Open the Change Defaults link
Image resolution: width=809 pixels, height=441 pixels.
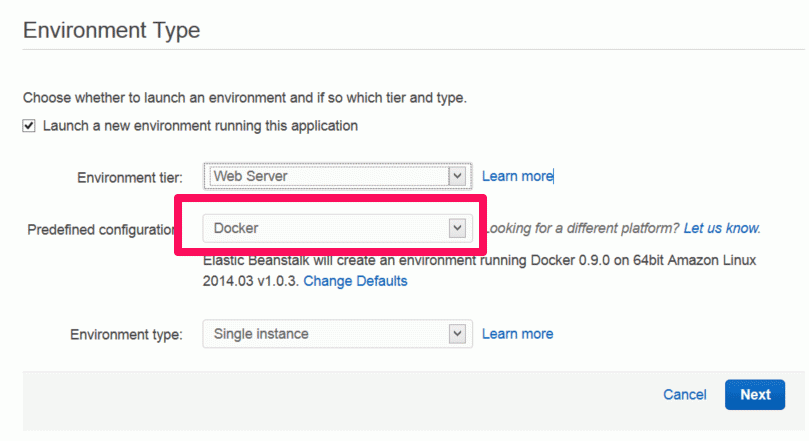[x=355, y=281]
